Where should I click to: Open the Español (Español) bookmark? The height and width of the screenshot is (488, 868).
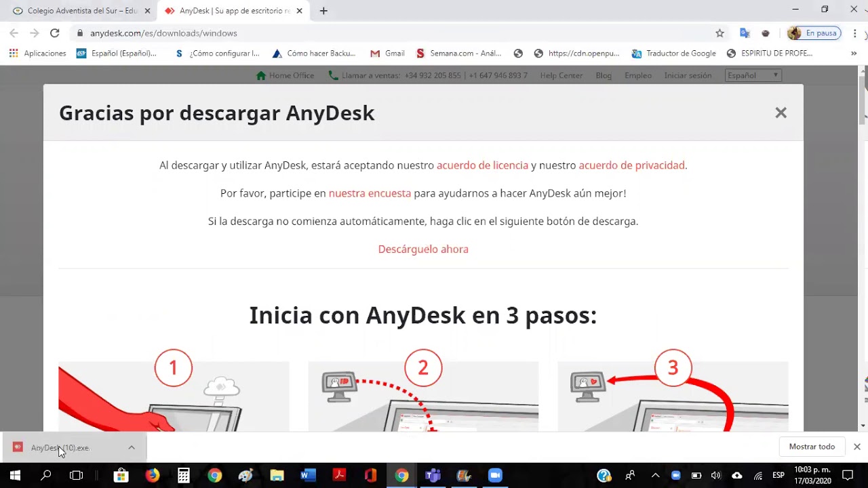(x=117, y=53)
